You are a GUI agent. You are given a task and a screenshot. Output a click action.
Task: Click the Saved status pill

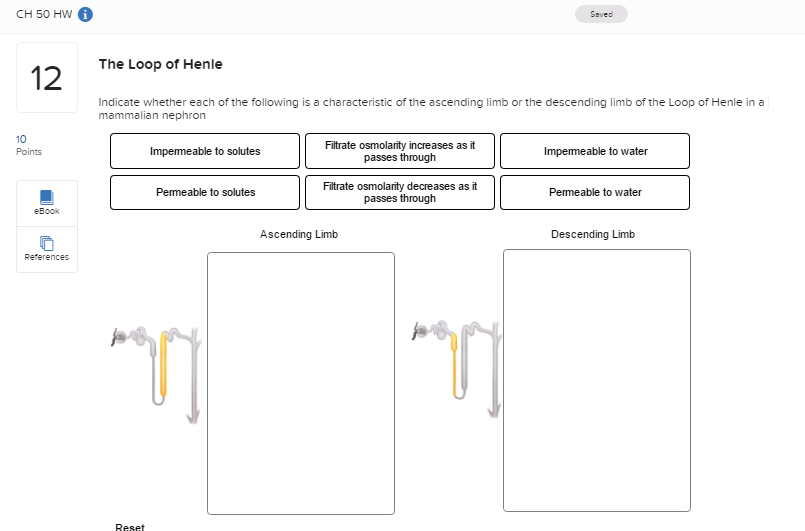pyautogui.click(x=601, y=14)
